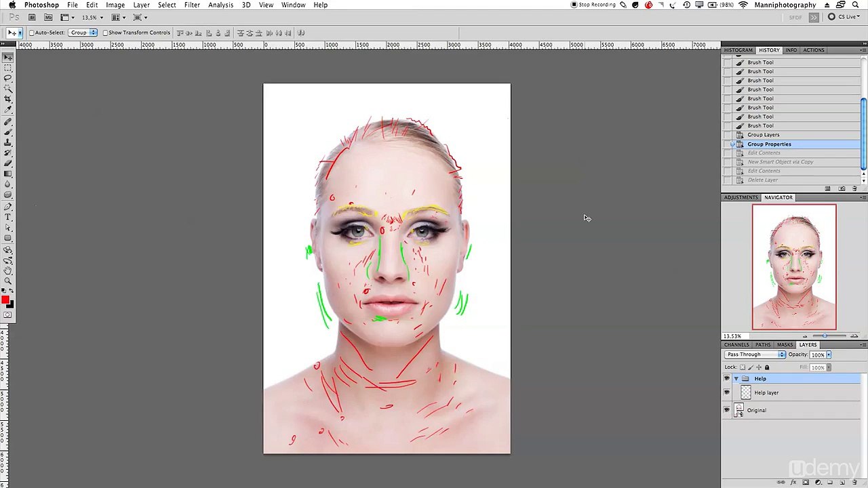Select the Magic Wand tool

7,88
